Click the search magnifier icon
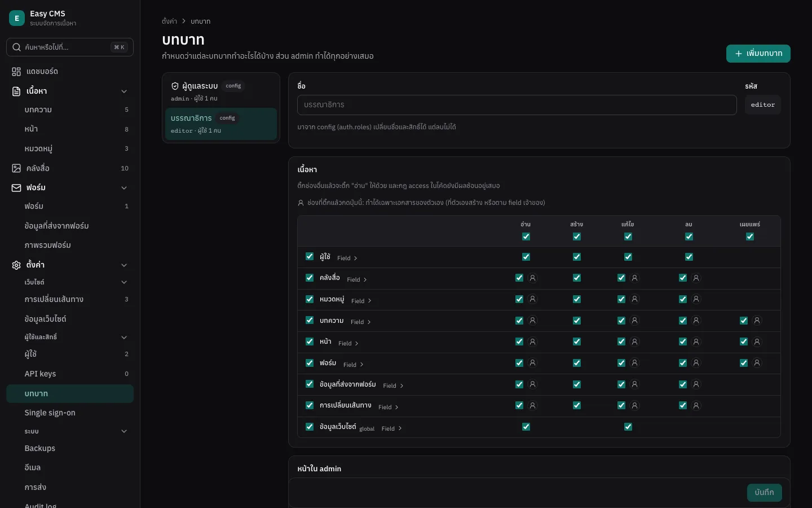This screenshot has width=812, height=508. click(17, 47)
